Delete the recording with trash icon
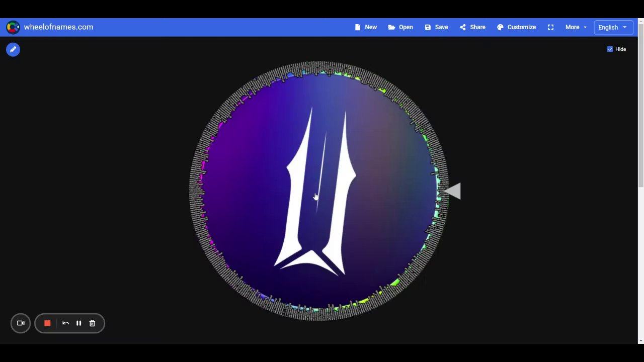The height and width of the screenshot is (362, 644). point(92,323)
